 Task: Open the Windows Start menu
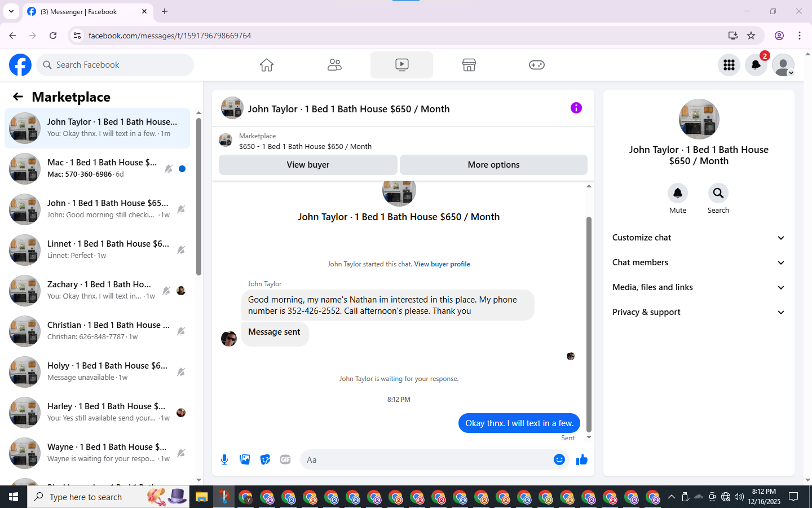[x=14, y=497]
